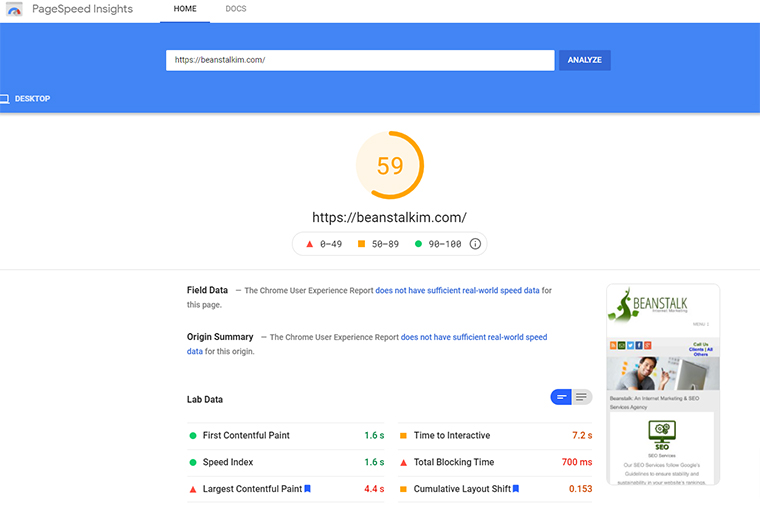Click the Largest Contentful Paint bookmark icon
Viewport: 760px width, 508px height.
click(x=307, y=489)
